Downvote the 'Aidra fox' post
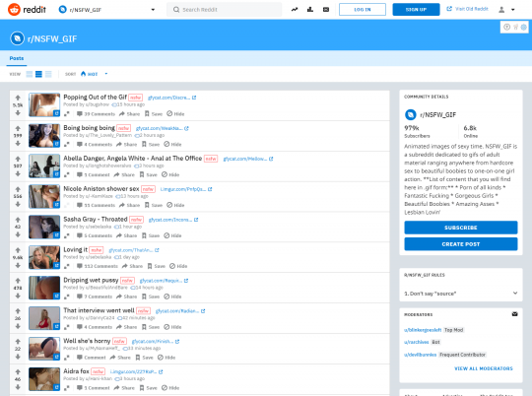 tap(18, 387)
